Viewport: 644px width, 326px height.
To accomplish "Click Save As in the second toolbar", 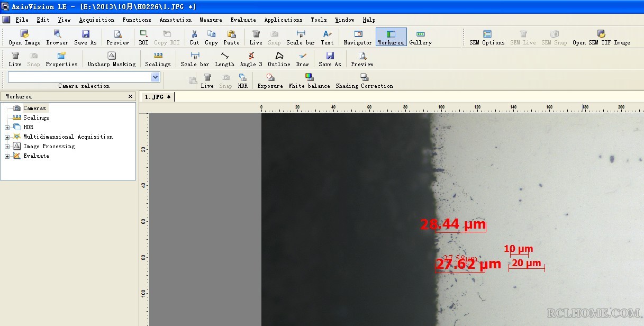I will coord(330,59).
